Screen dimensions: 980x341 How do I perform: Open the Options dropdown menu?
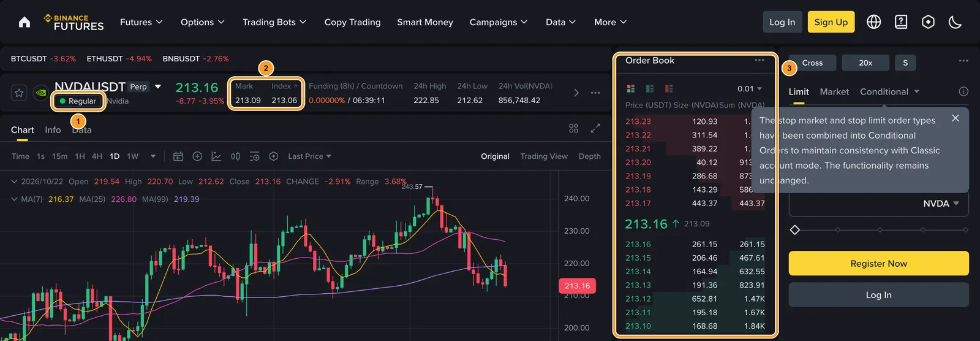pos(203,22)
